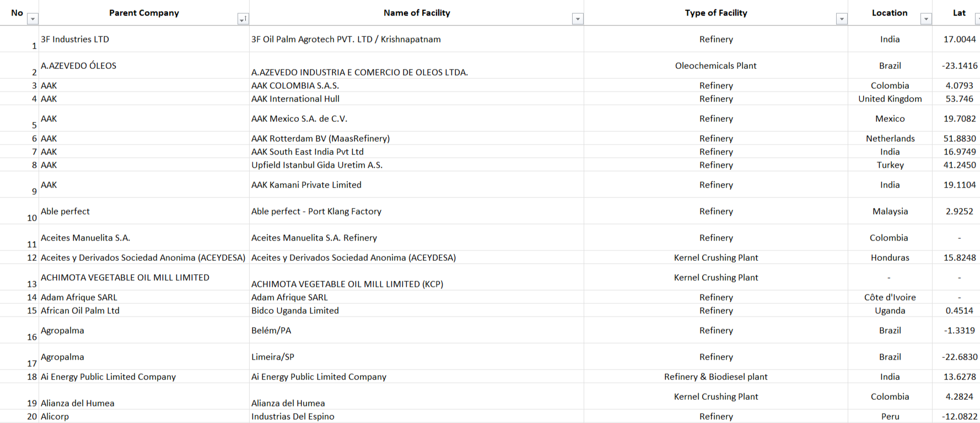Select the 3F Industries LTD cell
This screenshot has height=423, width=980.
tap(144, 39)
